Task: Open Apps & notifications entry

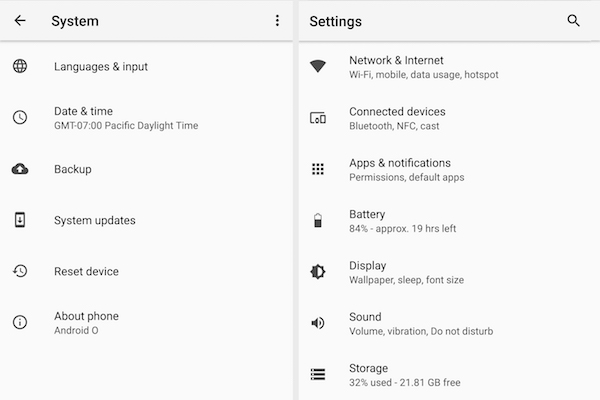Action: (449, 170)
